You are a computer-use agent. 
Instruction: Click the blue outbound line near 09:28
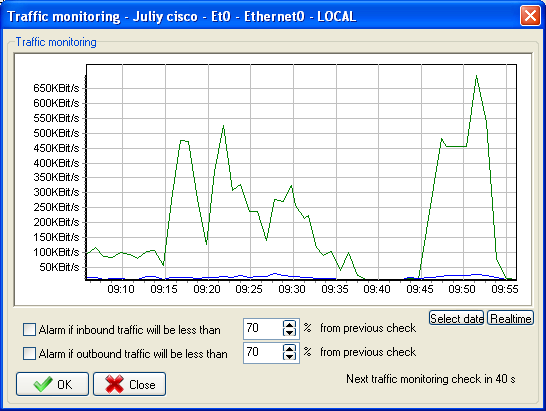tap(275, 274)
